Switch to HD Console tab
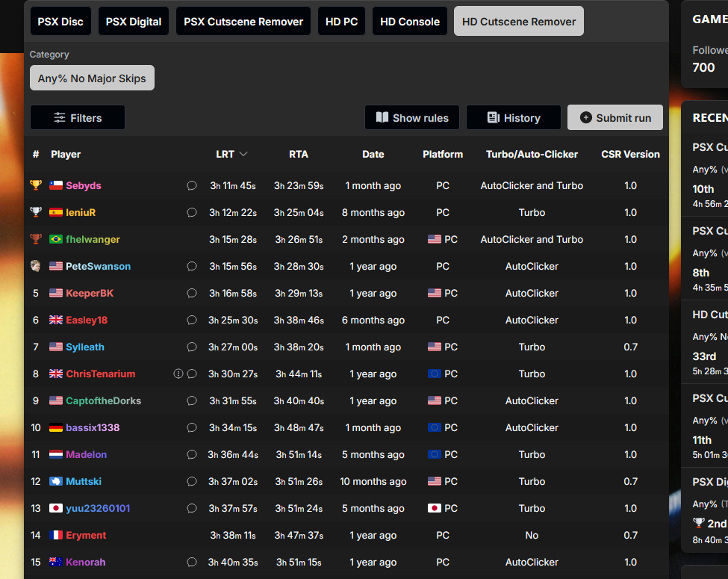 409,22
